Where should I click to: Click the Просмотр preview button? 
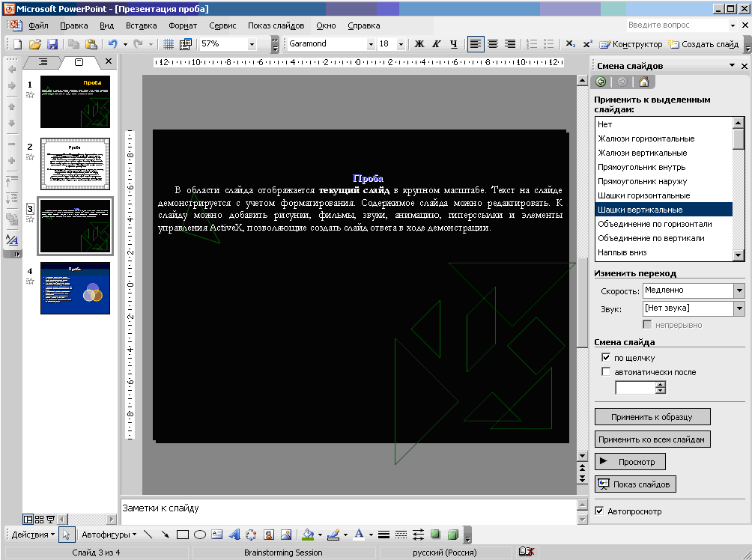630,462
